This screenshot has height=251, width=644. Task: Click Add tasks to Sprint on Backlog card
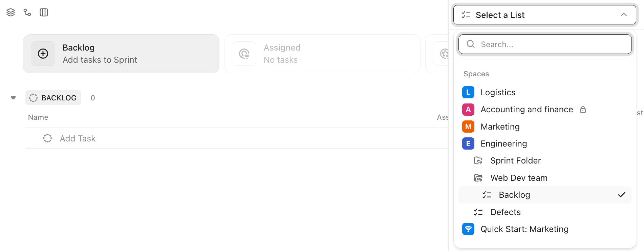[x=100, y=60]
